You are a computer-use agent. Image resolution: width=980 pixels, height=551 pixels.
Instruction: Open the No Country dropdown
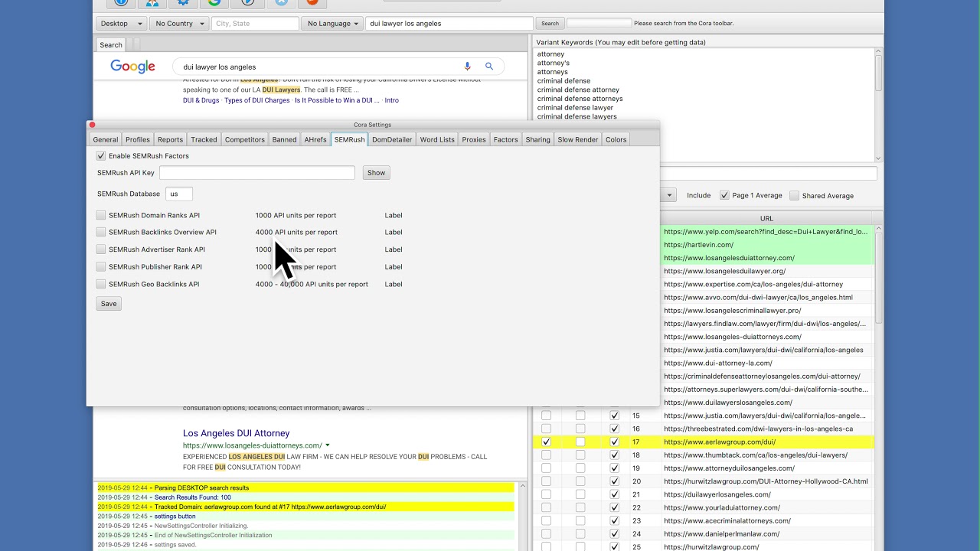click(179, 24)
